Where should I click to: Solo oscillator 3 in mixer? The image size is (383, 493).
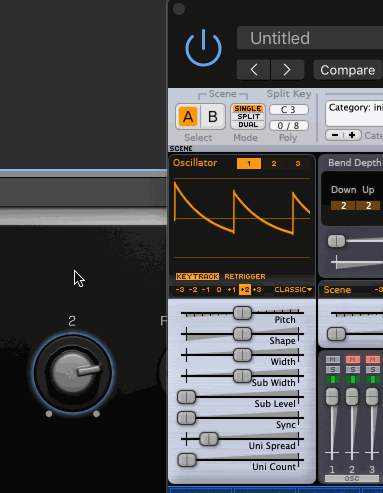[x=372, y=369]
